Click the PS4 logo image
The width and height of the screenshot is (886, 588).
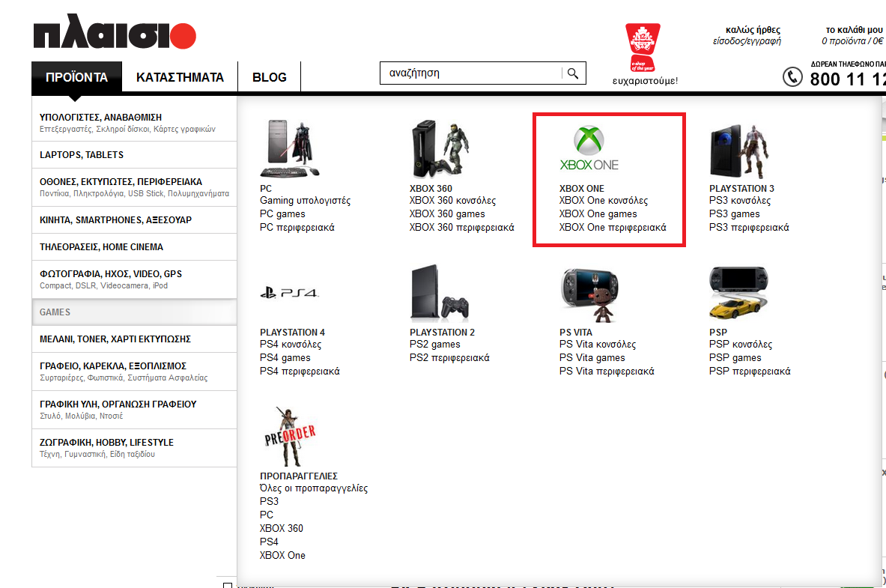click(289, 293)
